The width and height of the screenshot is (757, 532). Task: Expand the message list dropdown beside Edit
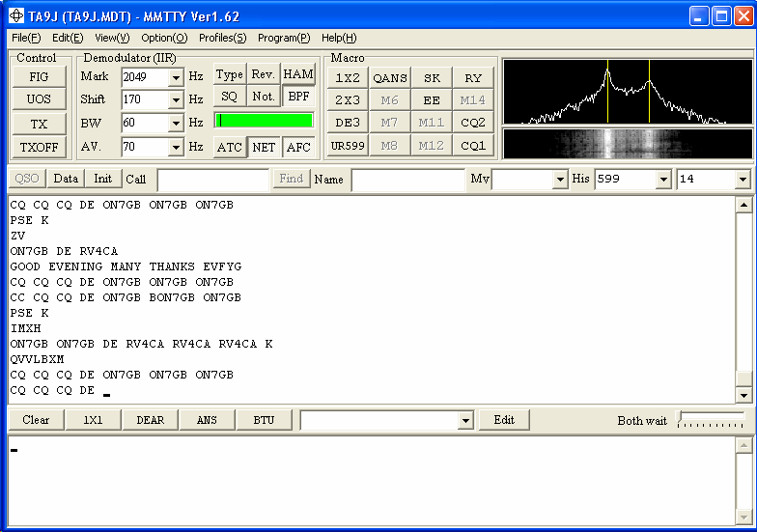pos(465,421)
